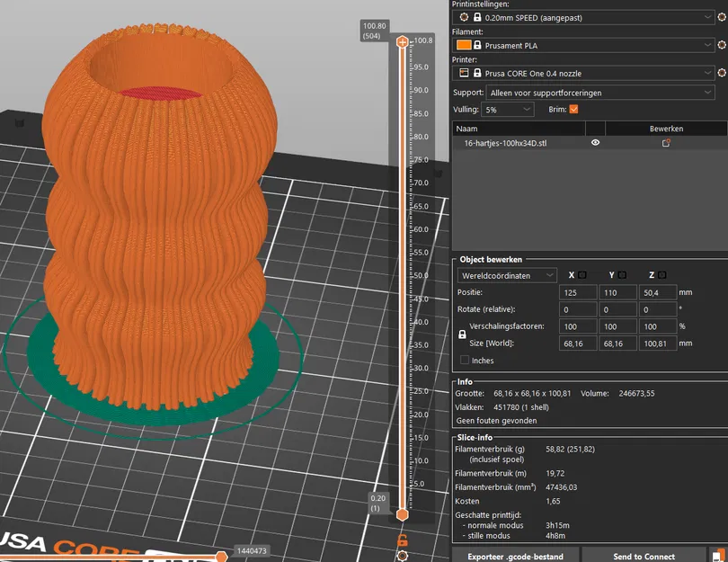Select the 16-hartjes-100hx34D.stl list item
Viewport: 728px width, 562px height.
point(505,143)
